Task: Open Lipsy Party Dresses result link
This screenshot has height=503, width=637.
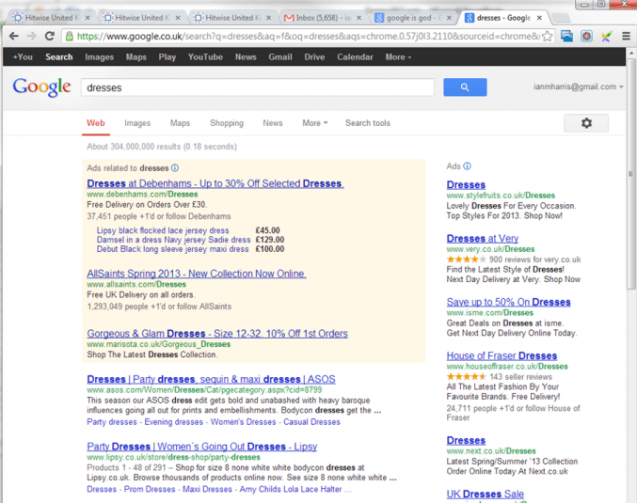Action: (x=202, y=446)
